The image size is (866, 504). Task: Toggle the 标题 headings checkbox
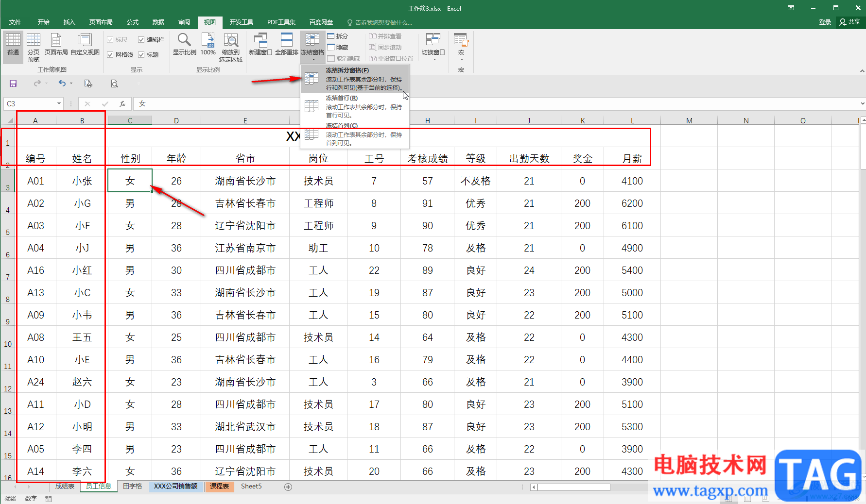point(141,55)
